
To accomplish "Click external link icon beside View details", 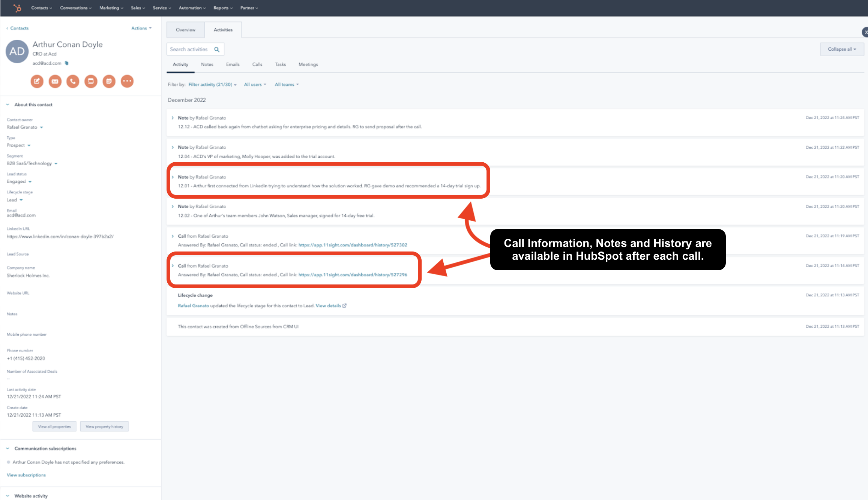I will (344, 305).
